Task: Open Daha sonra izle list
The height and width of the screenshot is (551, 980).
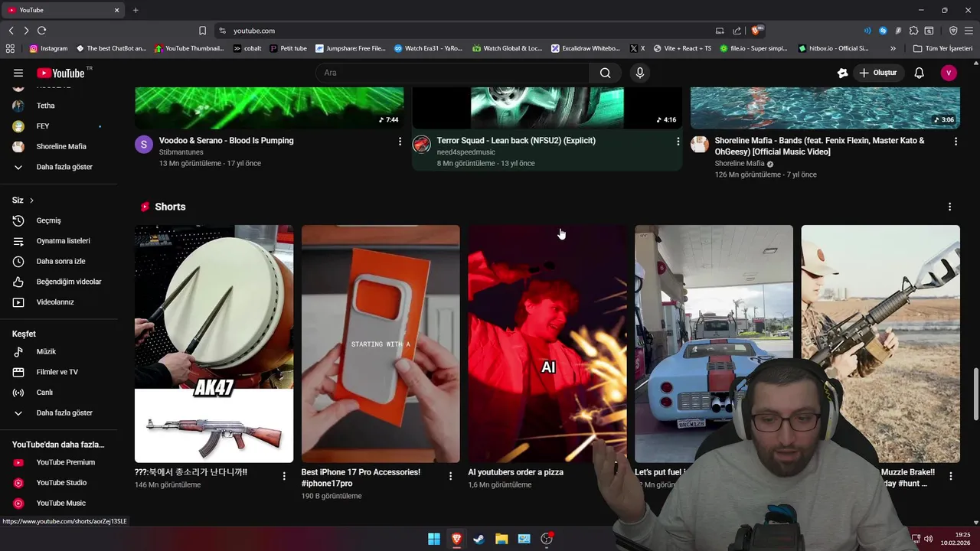Action: (58, 262)
